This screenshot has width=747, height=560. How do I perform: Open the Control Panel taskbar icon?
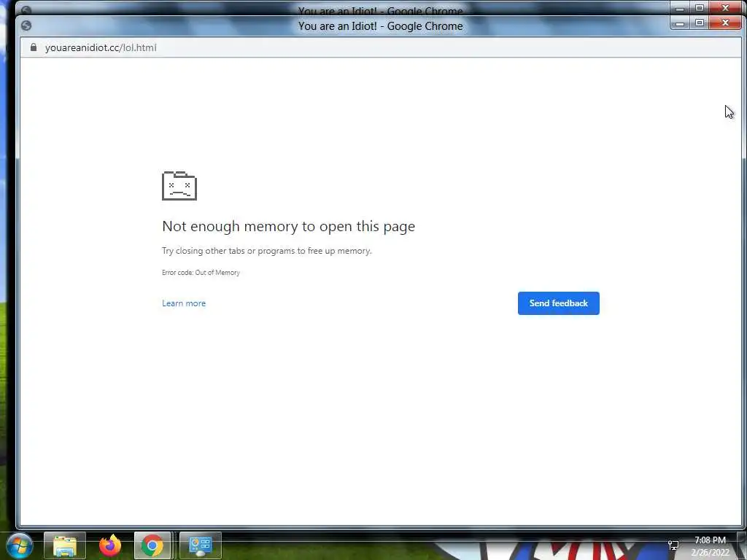pos(201,545)
